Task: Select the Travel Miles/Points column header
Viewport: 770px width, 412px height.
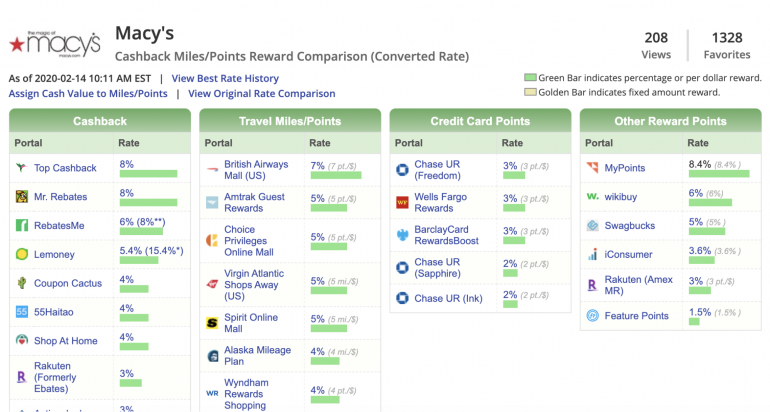Action: [290, 121]
